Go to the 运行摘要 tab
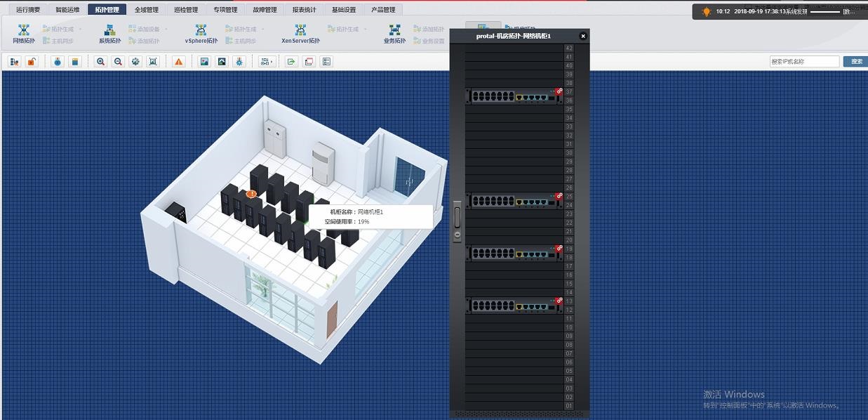This screenshot has height=420, width=868. (28, 10)
